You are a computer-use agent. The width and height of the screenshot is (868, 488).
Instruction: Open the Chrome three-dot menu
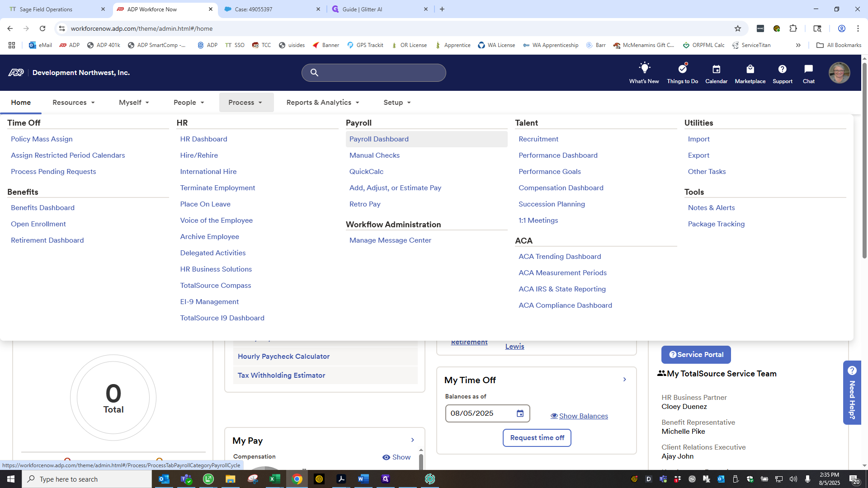858,28
